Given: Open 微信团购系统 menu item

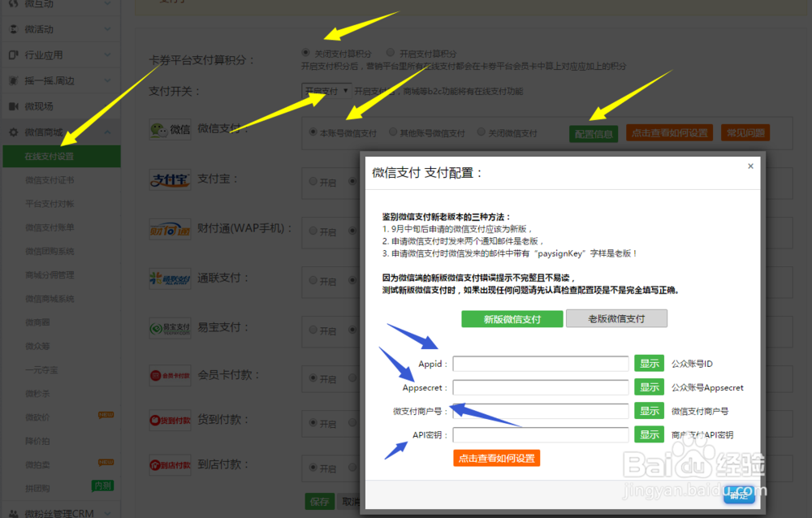Looking at the screenshot, I should coord(50,251).
